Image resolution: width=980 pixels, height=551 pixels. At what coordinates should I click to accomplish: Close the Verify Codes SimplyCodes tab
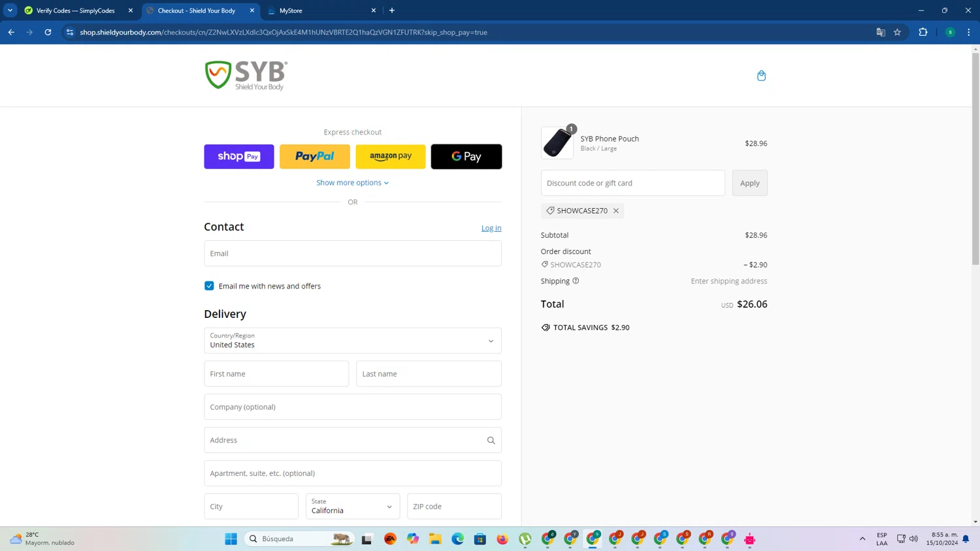tap(131, 10)
